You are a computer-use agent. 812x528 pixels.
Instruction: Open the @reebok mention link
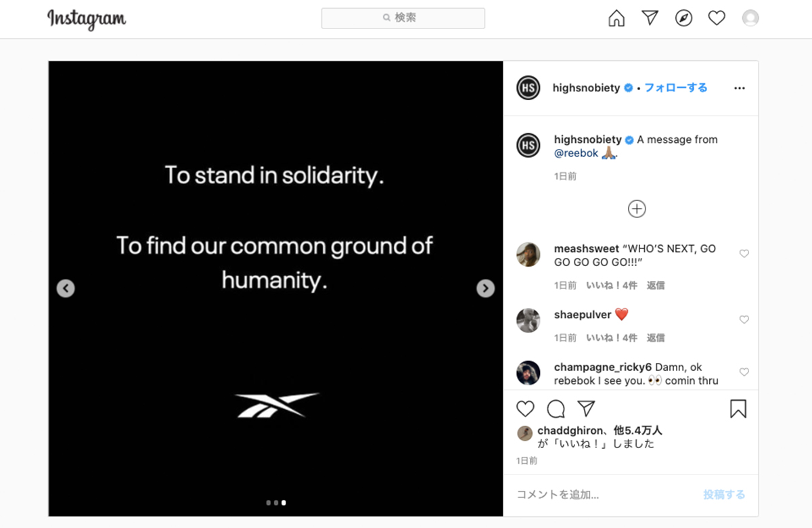click(x=576, y=153)
